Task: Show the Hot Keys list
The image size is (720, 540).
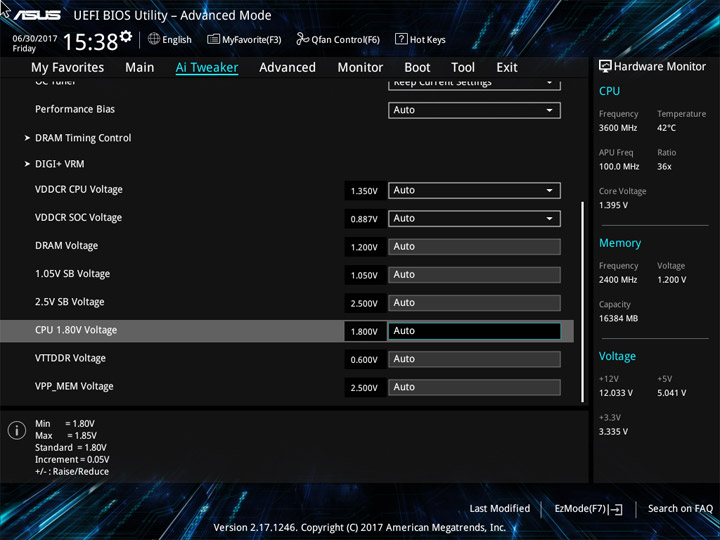Action: pos(420,39)
